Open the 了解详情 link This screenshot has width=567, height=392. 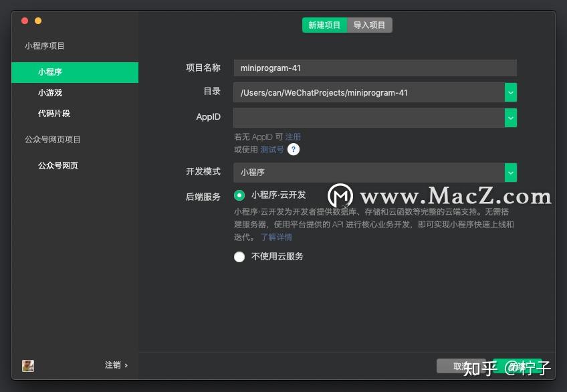click(x=276, y=237)
